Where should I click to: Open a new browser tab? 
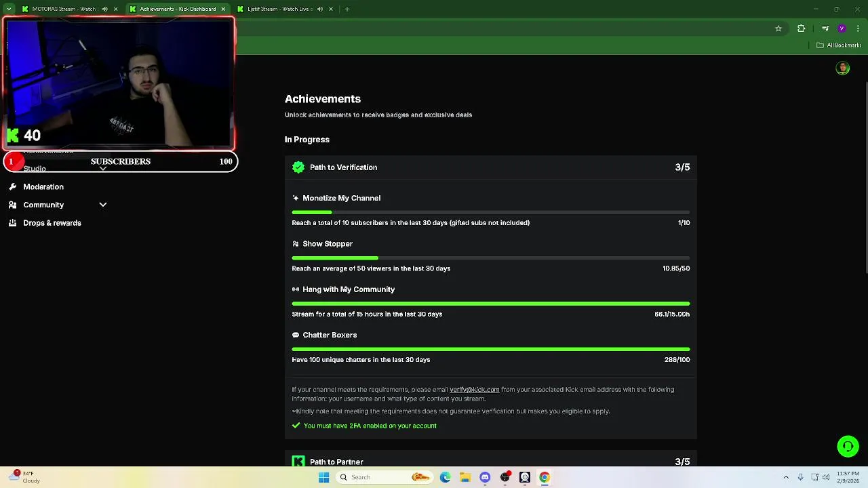(347, 9)
